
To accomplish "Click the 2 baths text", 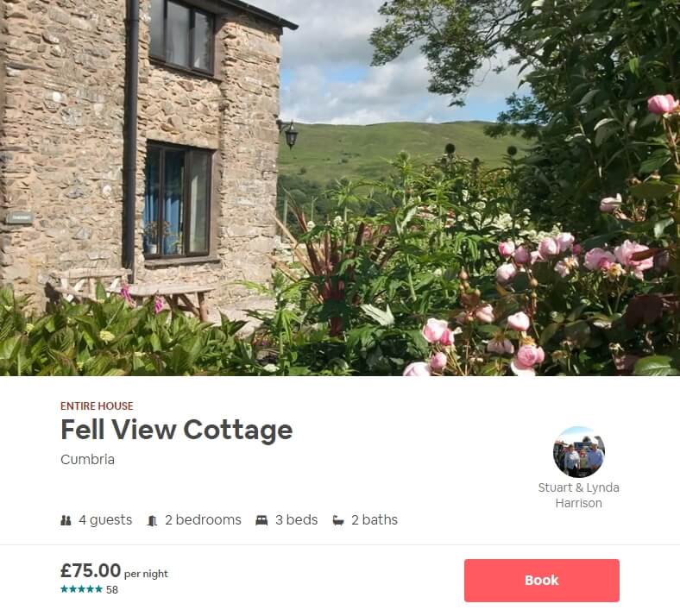I will click(x=375, y=519).
